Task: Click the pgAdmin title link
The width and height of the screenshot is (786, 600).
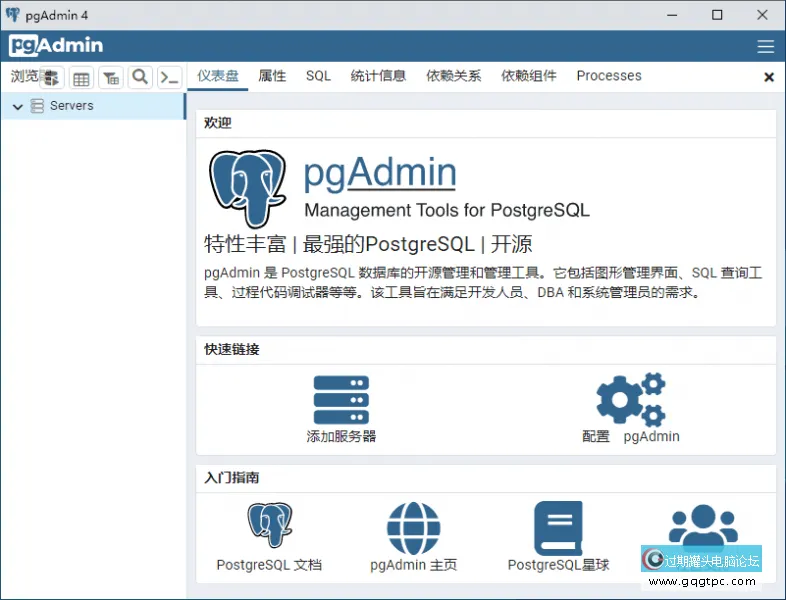Action: pos(380,172)
